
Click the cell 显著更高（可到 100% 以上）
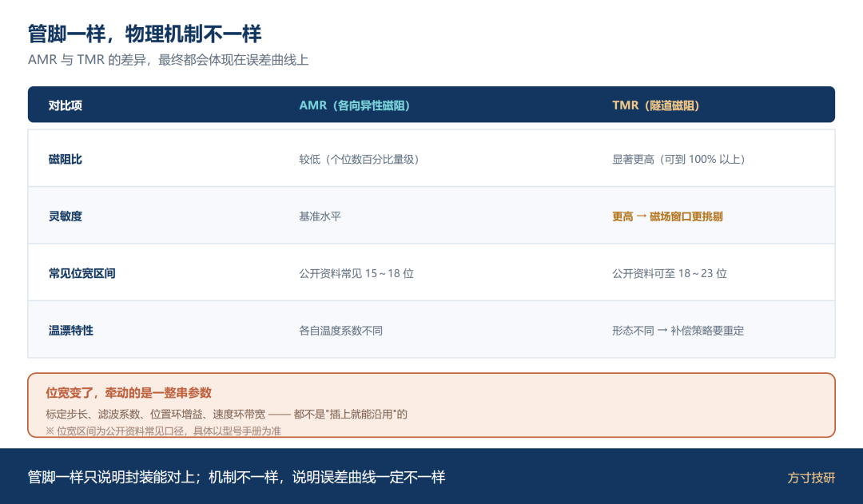678,160
